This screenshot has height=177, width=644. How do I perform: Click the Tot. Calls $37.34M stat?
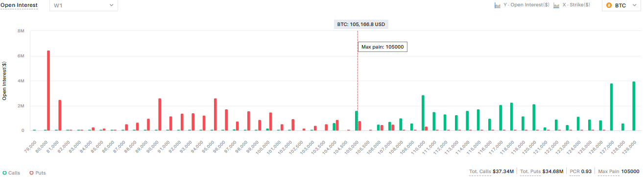pos(491,172)
